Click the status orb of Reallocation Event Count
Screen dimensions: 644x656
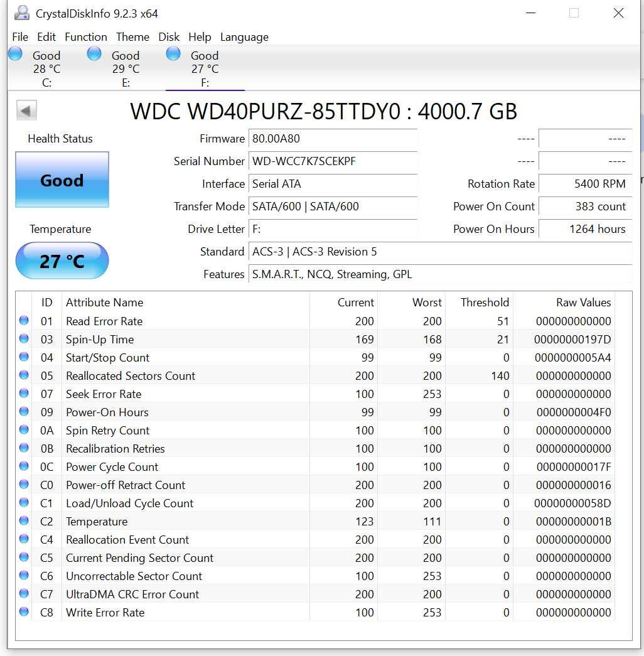(24, 539)
